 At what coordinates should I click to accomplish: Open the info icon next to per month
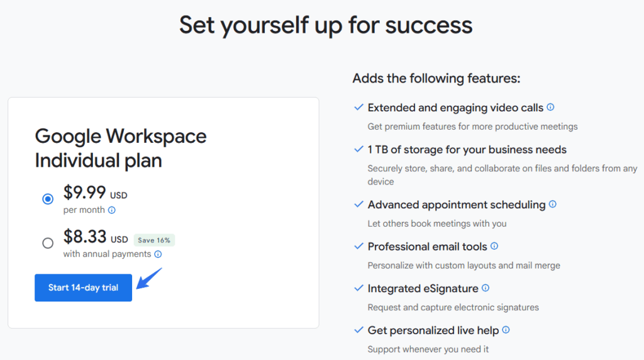[x=111, y=210]
